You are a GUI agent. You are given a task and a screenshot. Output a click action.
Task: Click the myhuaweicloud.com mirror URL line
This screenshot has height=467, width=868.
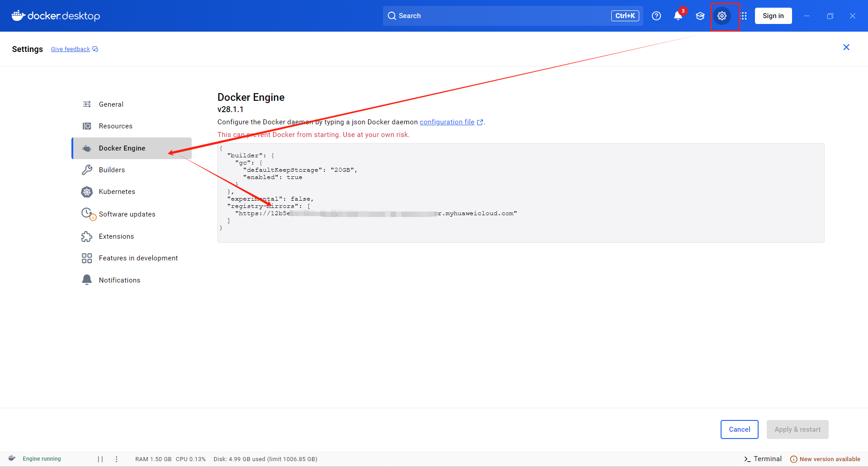coord(376,213)
